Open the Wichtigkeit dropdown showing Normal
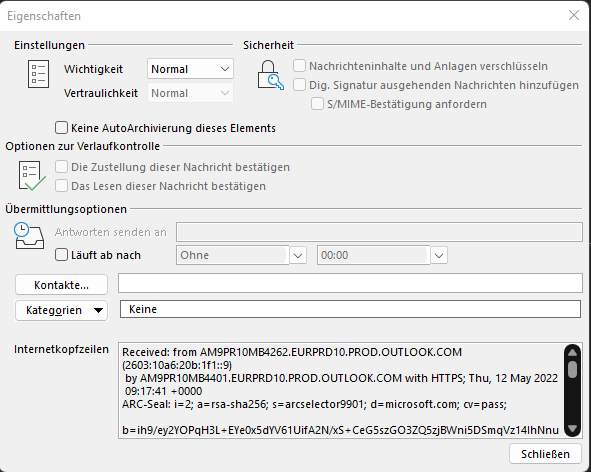591x472 pixels. [190, 69]
